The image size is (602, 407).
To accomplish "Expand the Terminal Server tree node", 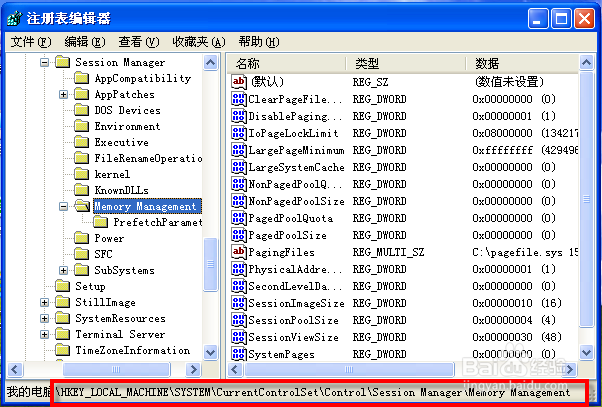I will pos(45,334).
